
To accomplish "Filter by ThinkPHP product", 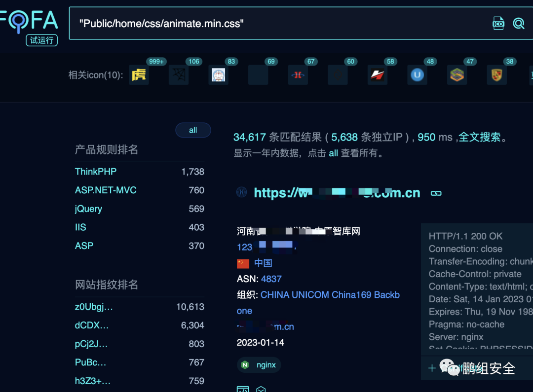I will pyautogui.click(x=96, y=172).
